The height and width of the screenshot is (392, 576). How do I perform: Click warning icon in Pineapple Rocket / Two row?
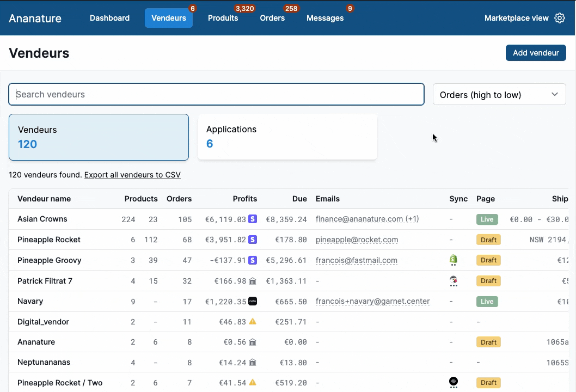tap(253, 382)
